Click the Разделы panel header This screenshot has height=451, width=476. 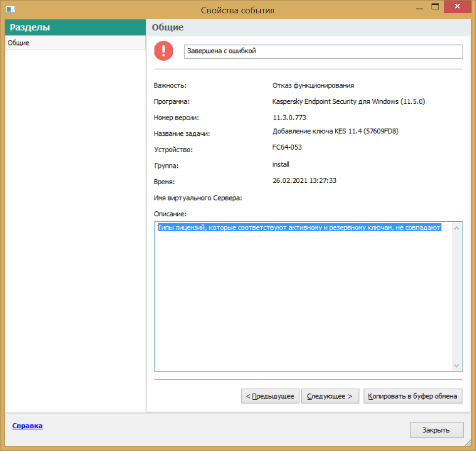[x=75, y=27]
